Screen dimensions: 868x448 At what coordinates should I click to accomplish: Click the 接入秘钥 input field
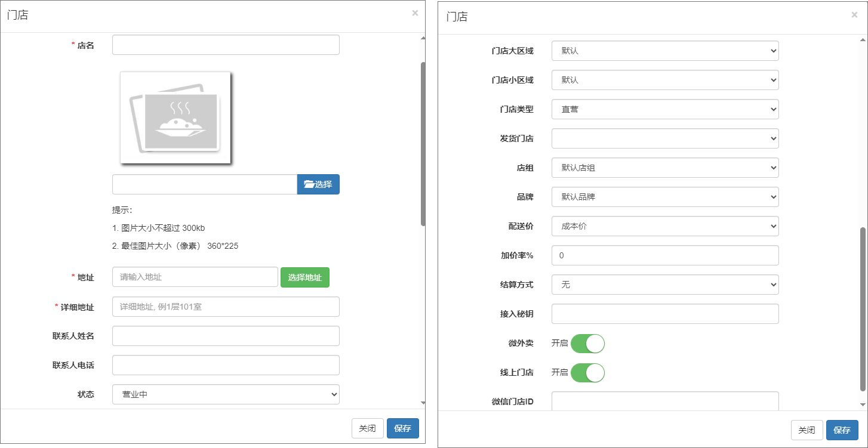point(665,314)
